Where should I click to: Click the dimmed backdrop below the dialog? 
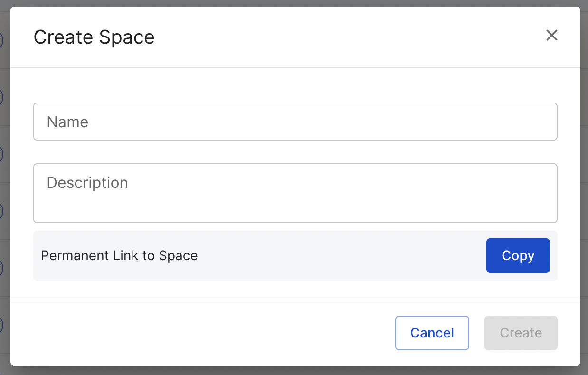(294, 371)
